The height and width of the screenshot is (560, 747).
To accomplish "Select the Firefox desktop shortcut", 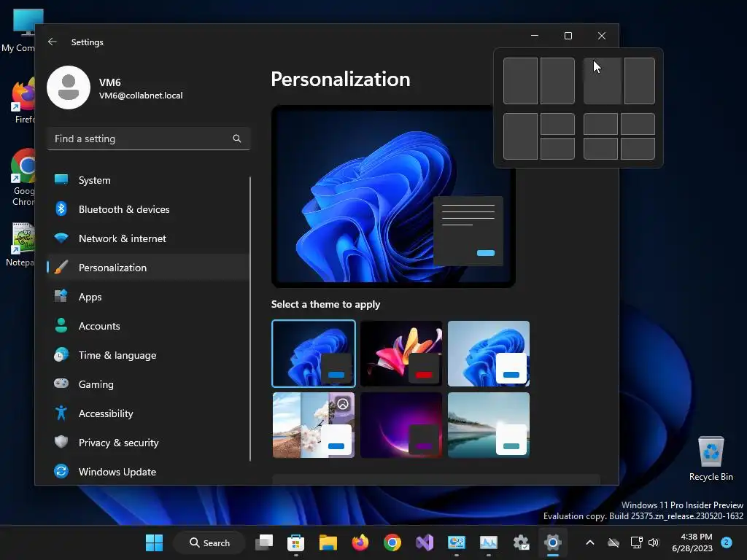I will click(x=23, y=101).
